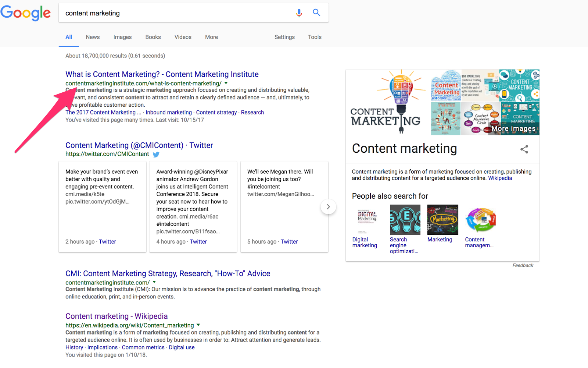The height and width of the screenshot is (368, 588).
Task: Open tweet card about brand's event pre-event content
Action: coord(103,206)
